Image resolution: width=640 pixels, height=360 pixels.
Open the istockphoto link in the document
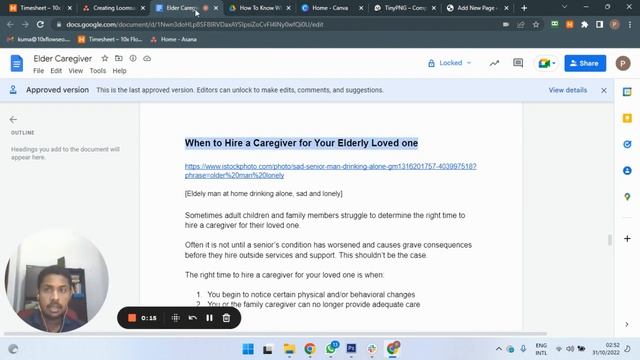pos(330,171)
